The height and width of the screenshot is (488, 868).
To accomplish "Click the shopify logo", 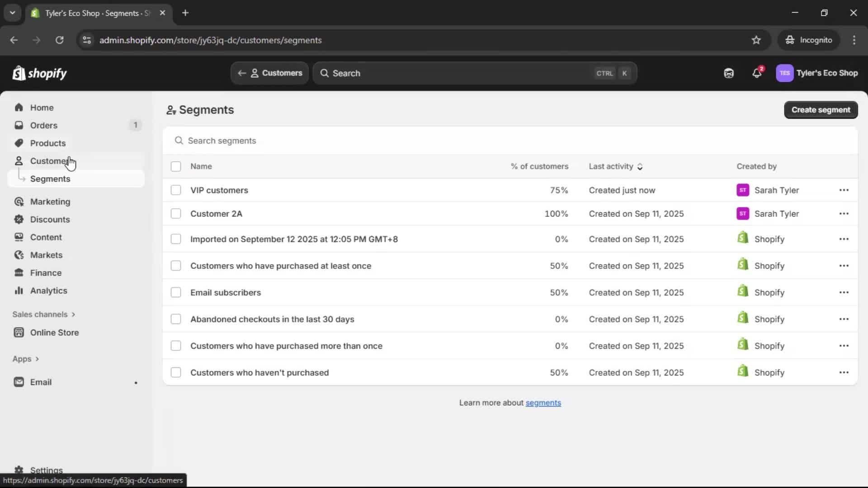I will pyautogui.click(x=40, y=73).
